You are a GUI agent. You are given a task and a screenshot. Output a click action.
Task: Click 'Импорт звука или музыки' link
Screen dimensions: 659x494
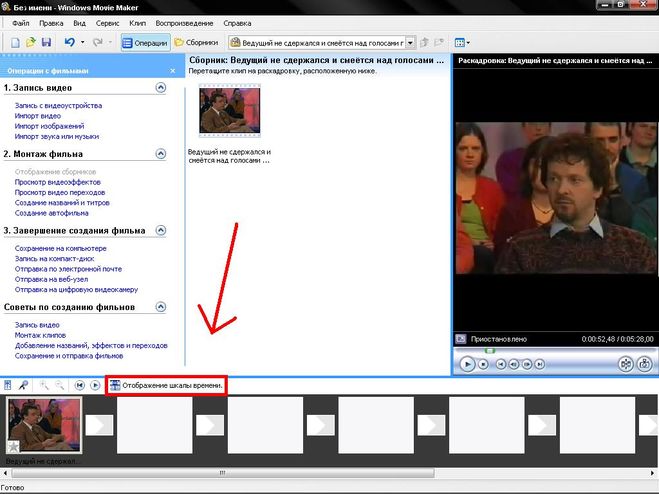pyautogui.click(x=57, y=136)
